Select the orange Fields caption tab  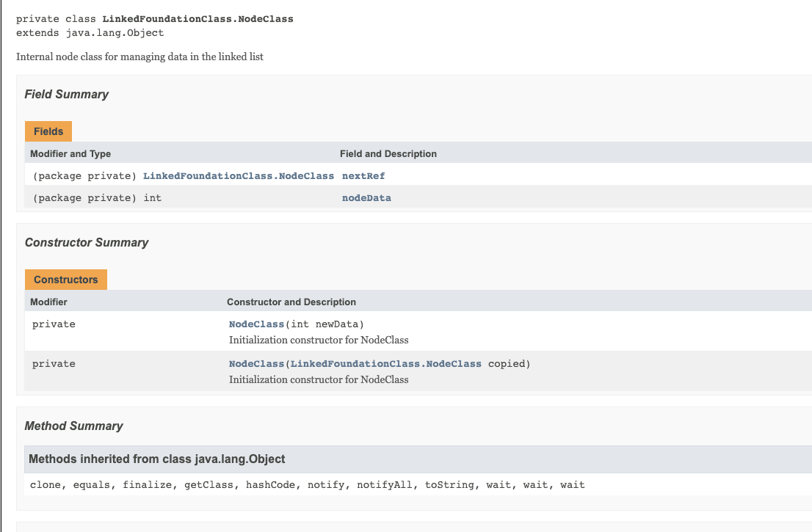(x=48, y=131)
